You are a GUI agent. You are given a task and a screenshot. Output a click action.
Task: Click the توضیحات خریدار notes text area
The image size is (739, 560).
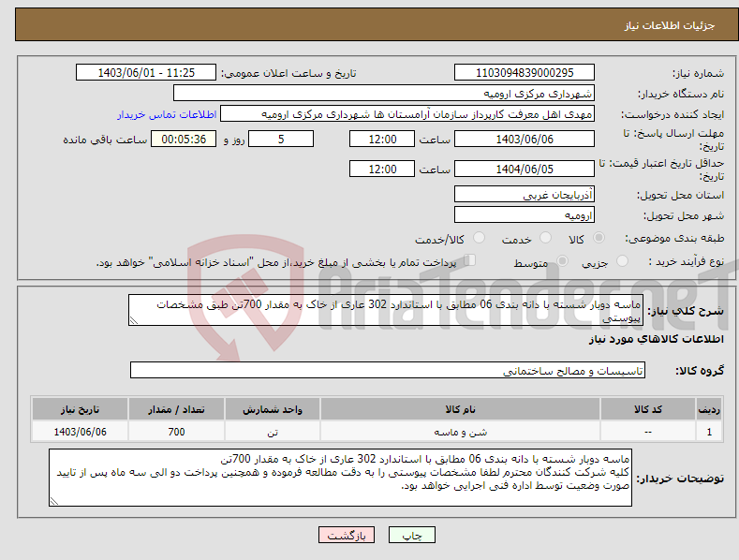tap(340, 478)
